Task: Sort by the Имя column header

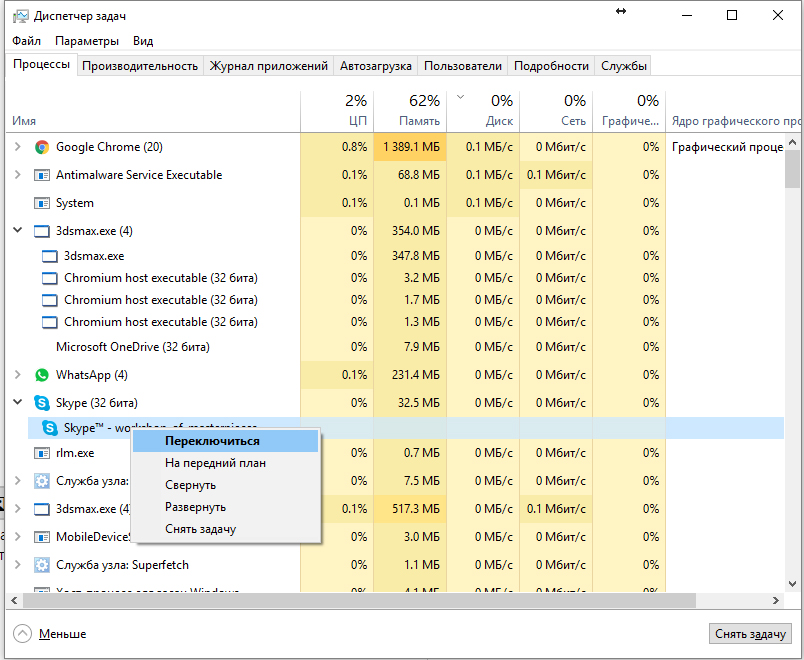Action: pos(153,111)
